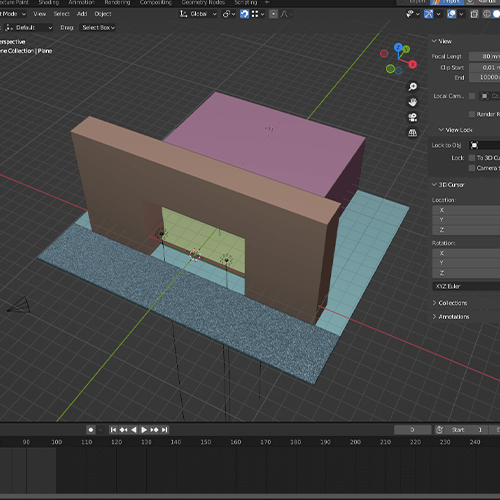This screenshot has height=500, width=500.
Task: Toggle the auto keying record button
Action: [91, 430]
